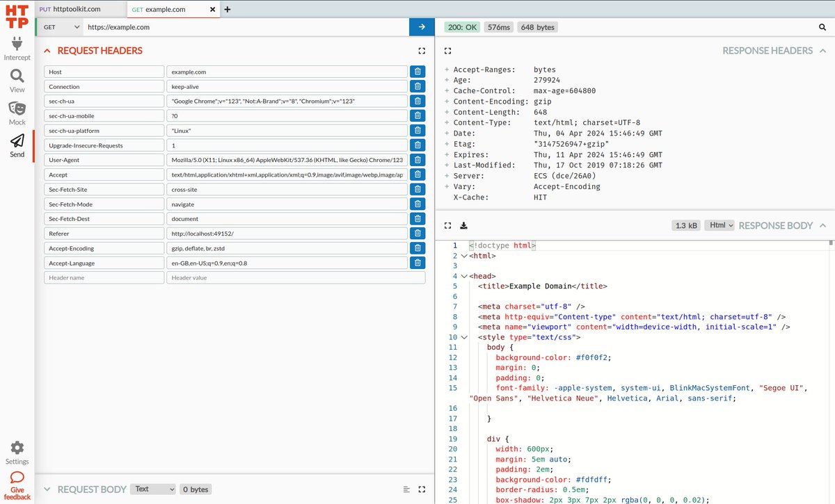Screen dimensions: 835x504
Task: Open the Give feedback option
Action: pos(17,486)
